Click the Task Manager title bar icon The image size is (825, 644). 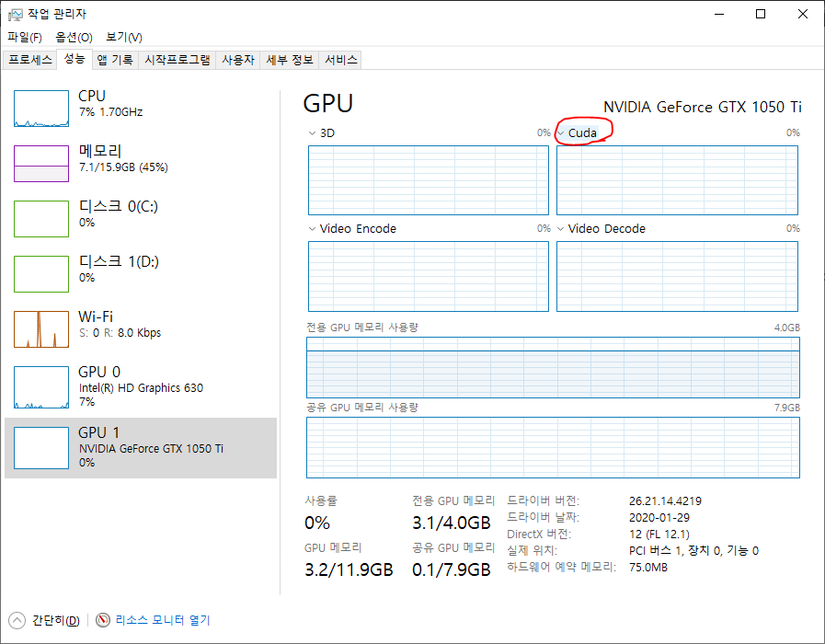click(x=16, y=14)
